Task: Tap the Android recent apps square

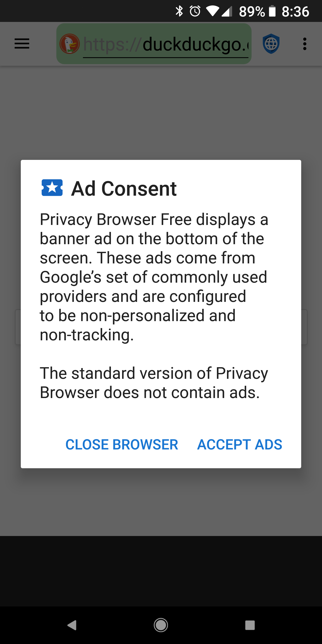Action: [250, 625]
